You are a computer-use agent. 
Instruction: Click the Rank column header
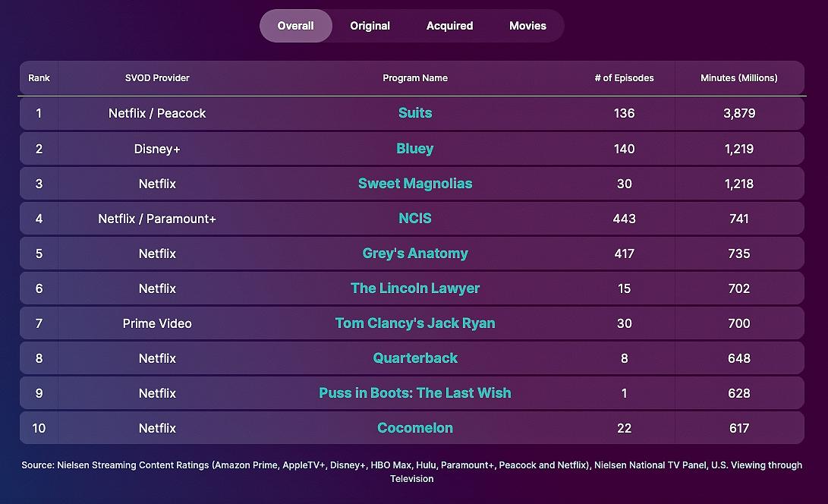(39, 78)
